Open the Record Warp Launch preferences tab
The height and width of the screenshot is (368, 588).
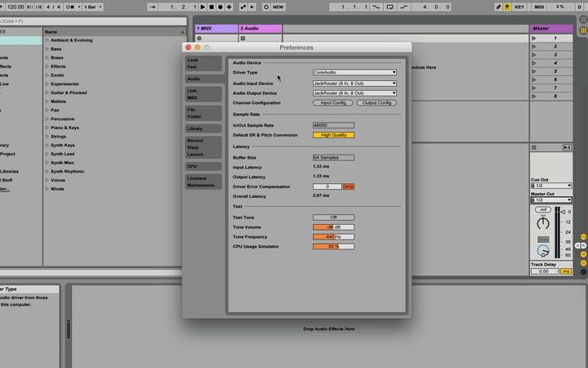pos(203,147)
